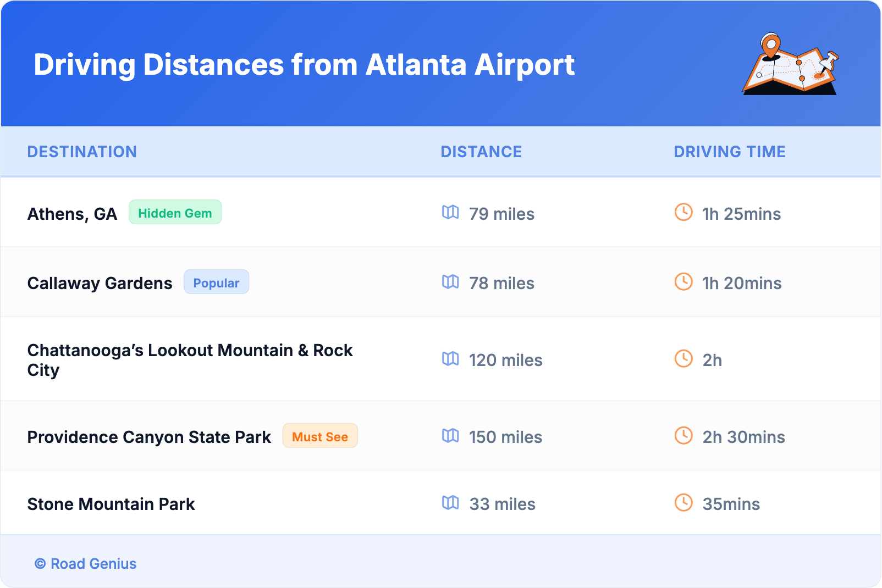This screenshot has width=882, height=588.
Task: Click the clock icon beside 1h 20mins
Action: pos(683,282)
